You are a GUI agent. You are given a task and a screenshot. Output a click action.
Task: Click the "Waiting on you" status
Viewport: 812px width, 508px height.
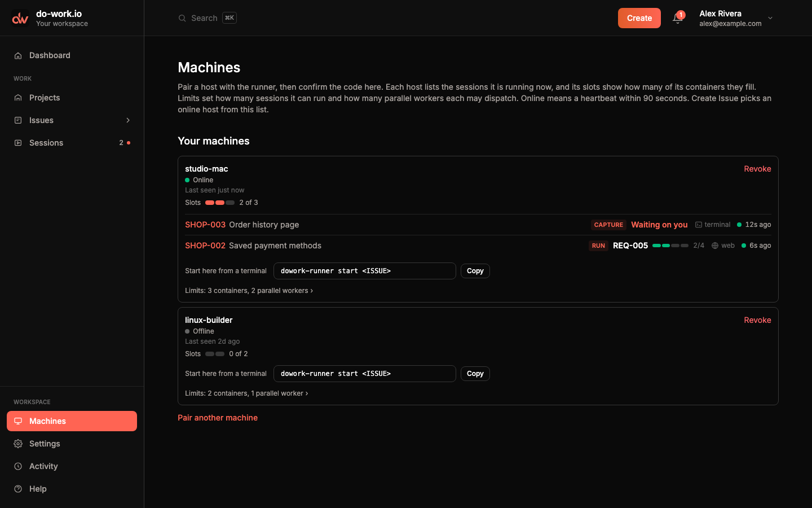click(659, 225)
